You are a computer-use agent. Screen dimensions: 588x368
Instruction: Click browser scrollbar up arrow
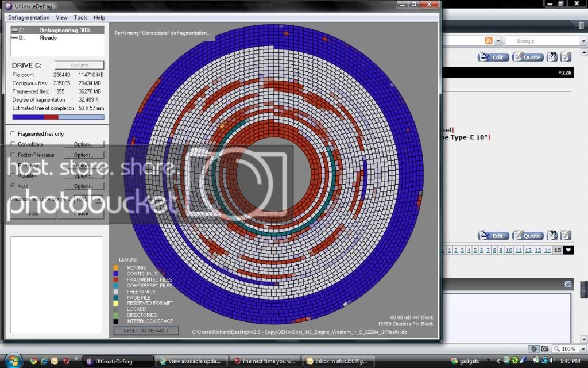pyautogui.click(x=583, y=53)
